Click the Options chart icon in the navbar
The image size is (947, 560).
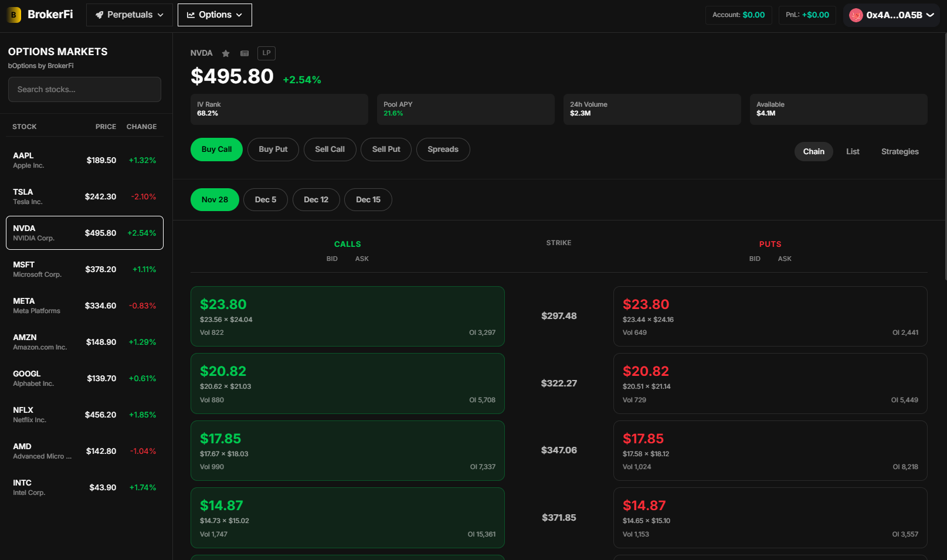pos(191,15)
